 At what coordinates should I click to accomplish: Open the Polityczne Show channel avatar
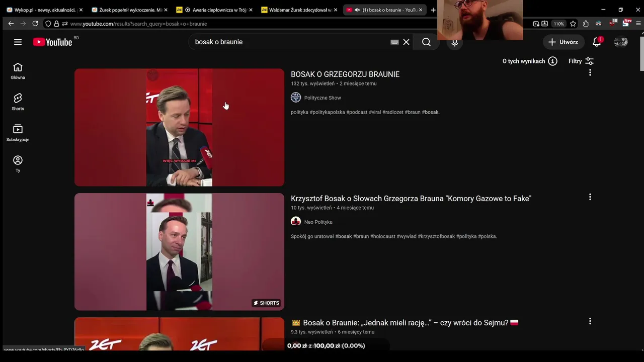[296, 98]
